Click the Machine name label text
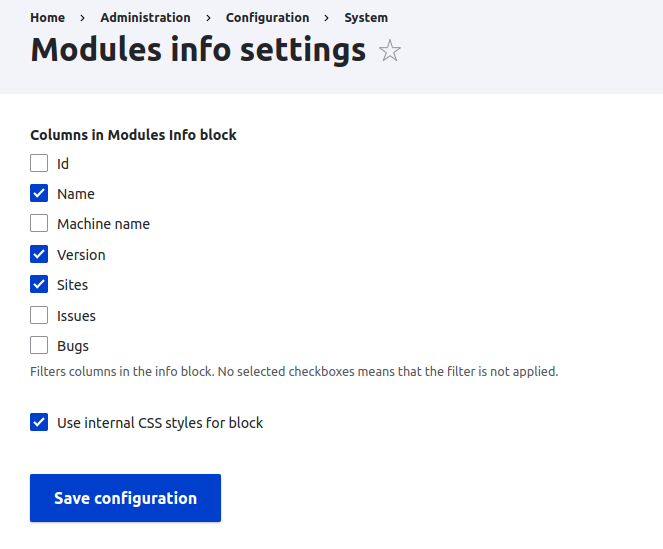Viewport: 663px width, 549px height. 104,224
